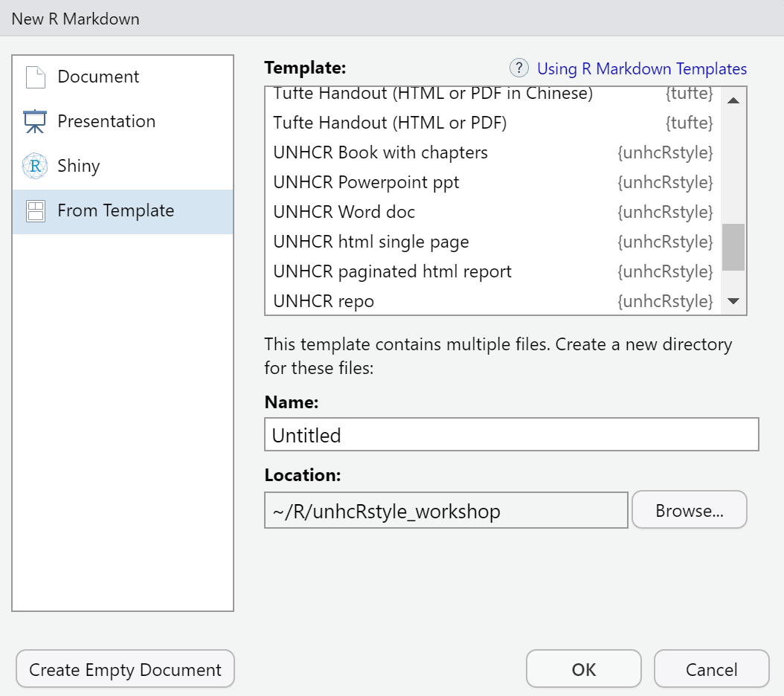Click the Presentation easel icon
This screenshot has height=696, width=784.
(x=35, y=121)
